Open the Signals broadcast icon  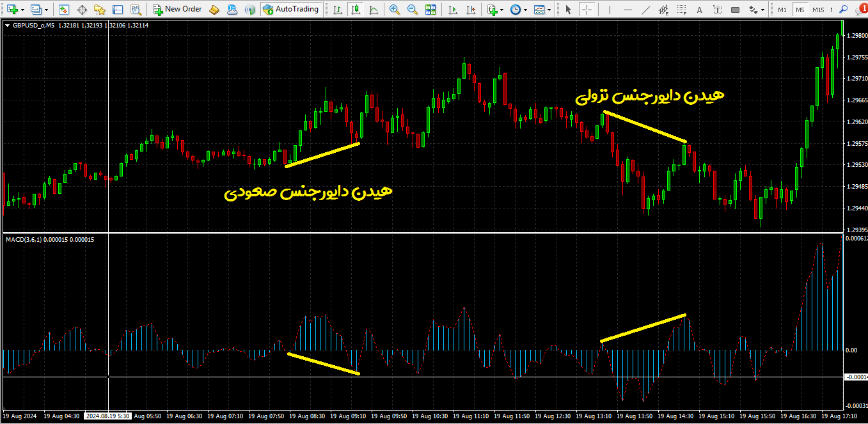coord(250,10)
